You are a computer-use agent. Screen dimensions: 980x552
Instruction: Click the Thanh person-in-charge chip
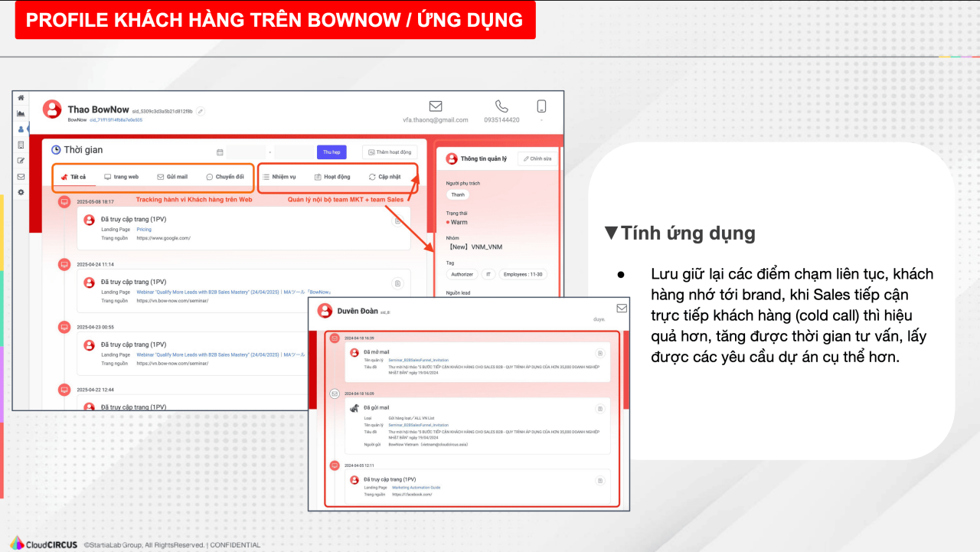(457, 195)
